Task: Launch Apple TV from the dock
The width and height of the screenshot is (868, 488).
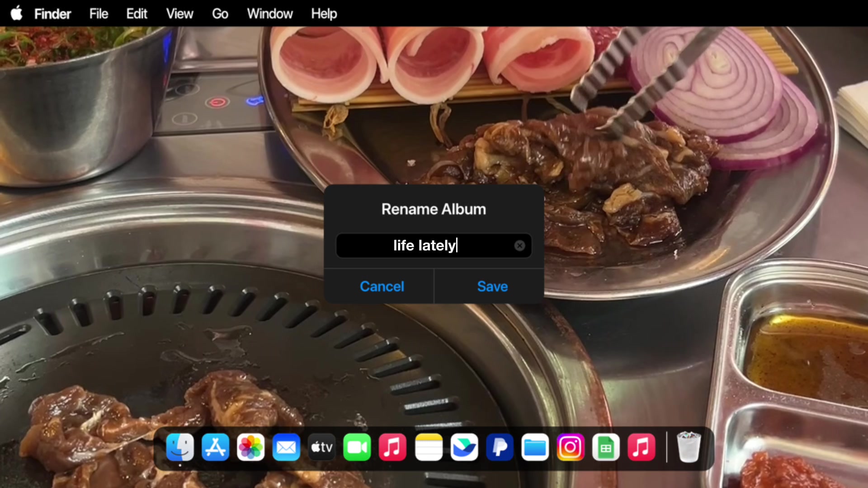Action: [322, 447]
